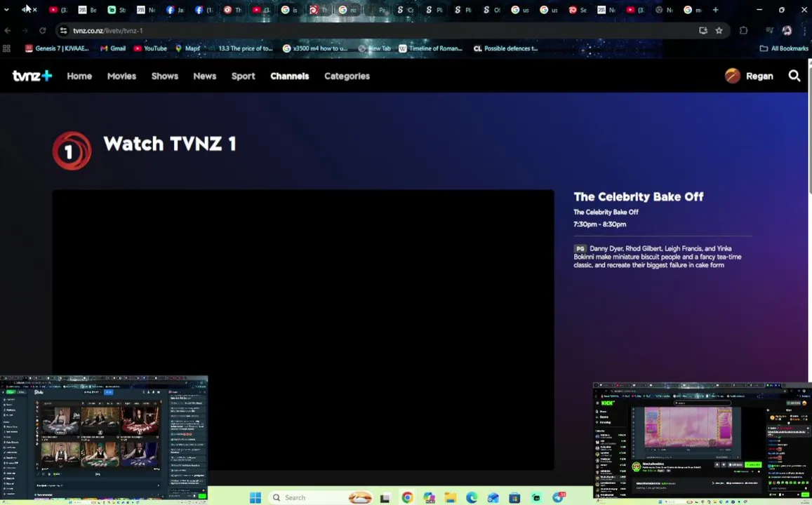Open the Movies section
Viewport: 812px width, 505px height.
point(121,76)
